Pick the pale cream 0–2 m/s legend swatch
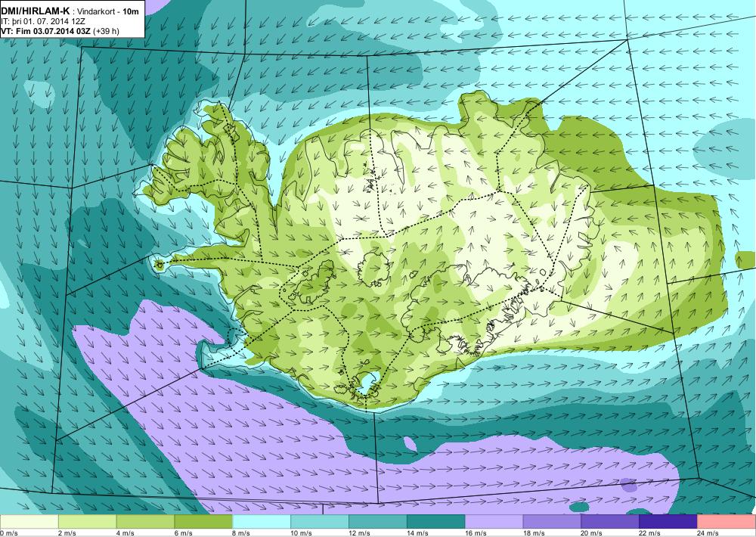This screenshot has width=756, height=537. coord(29,522)
